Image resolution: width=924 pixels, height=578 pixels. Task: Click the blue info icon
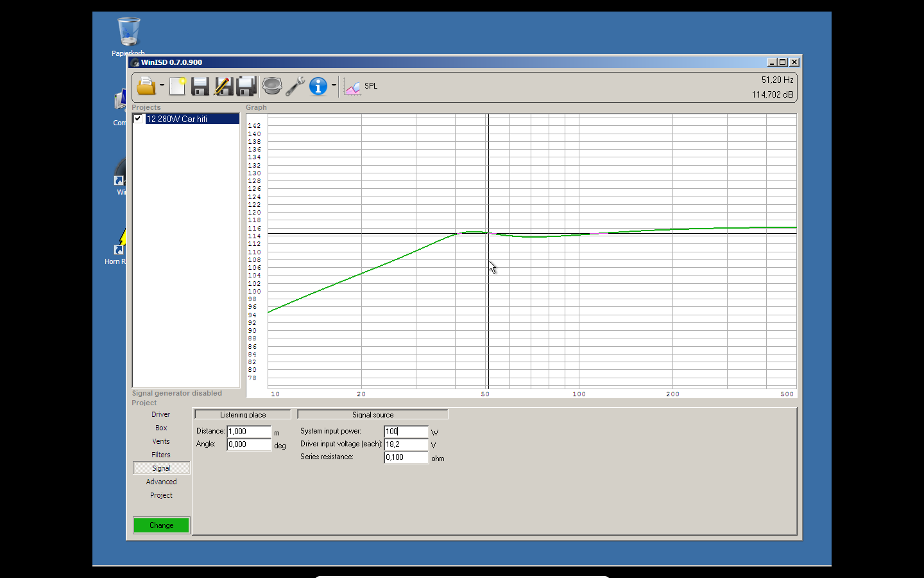(x=318, y=85)
